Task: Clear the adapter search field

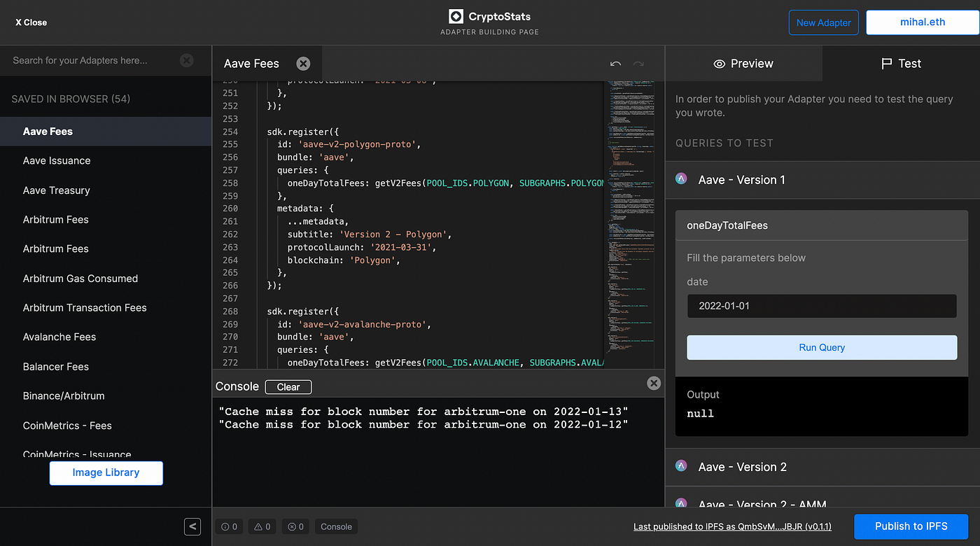Action: point(186,60)
